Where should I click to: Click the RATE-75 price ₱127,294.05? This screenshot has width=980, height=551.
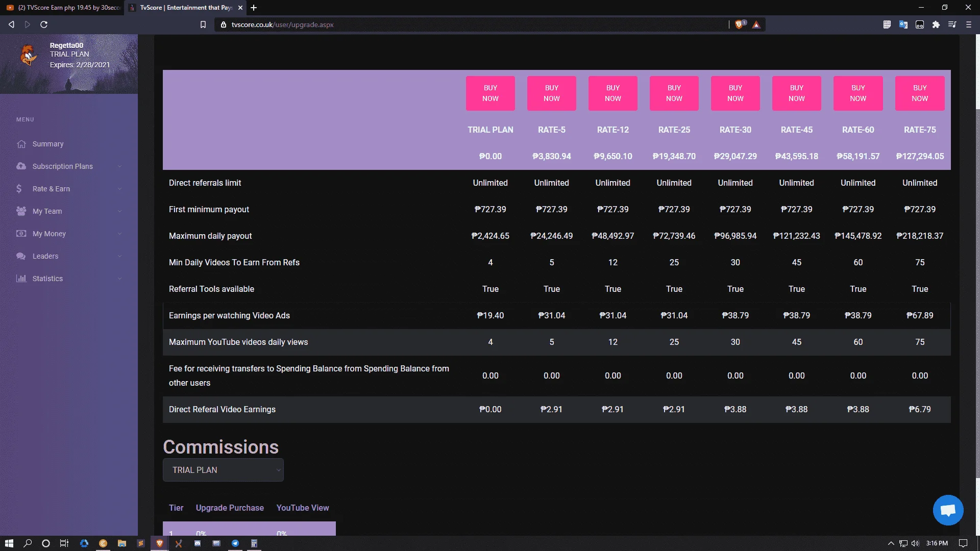(920, 156)
